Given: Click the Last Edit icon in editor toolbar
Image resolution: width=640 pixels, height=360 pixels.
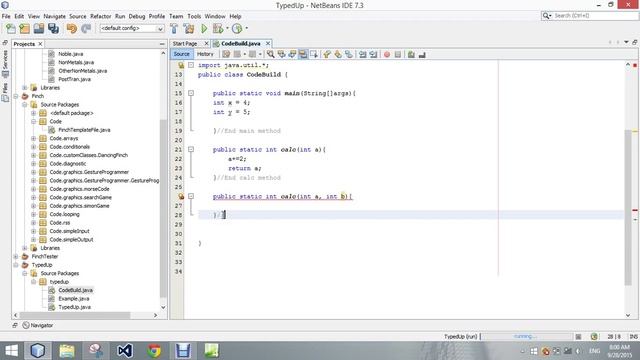Looking at the screenshot, I should 226,54.
